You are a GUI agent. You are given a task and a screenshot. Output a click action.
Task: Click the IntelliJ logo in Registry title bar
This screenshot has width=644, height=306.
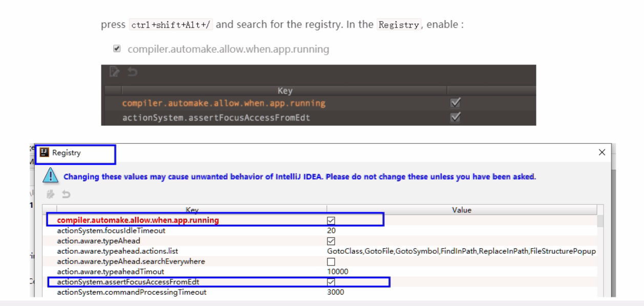(x=46, y=152)
